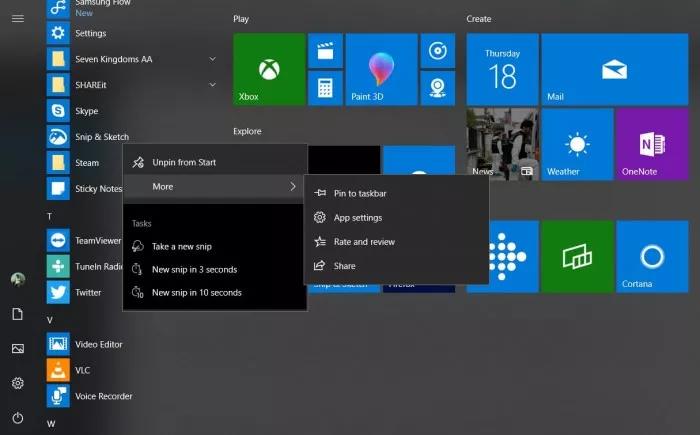Open the Xbox tile
This screenshot has width=700, height=435.
(x=269, y=69)
